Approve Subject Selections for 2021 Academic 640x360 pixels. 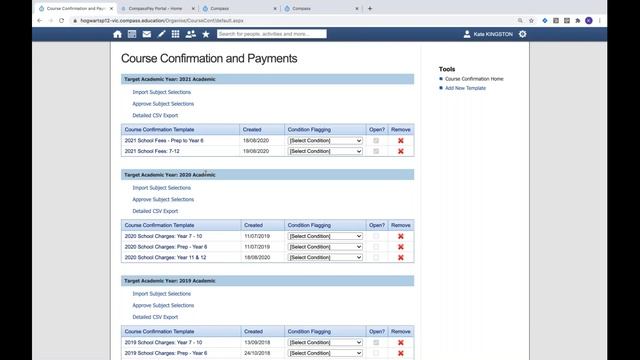pos(163,104)
